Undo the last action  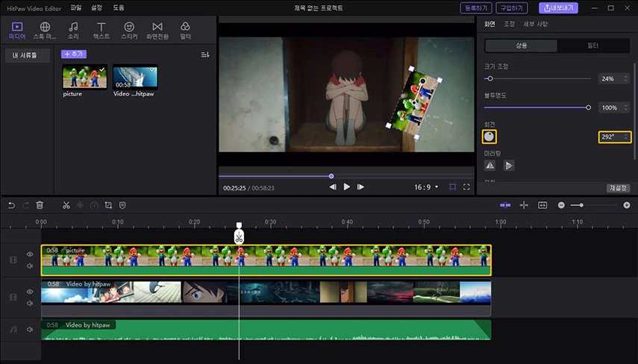pyautogui.click(x=11, y=205)
